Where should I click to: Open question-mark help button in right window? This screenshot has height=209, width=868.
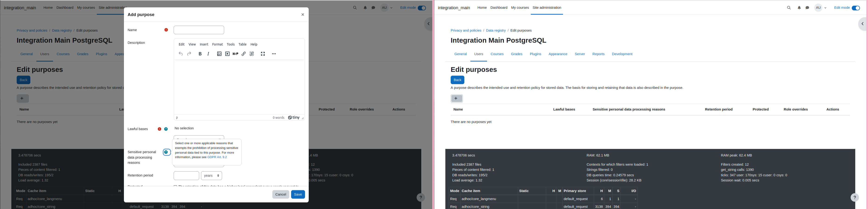[x=855, y=198]
